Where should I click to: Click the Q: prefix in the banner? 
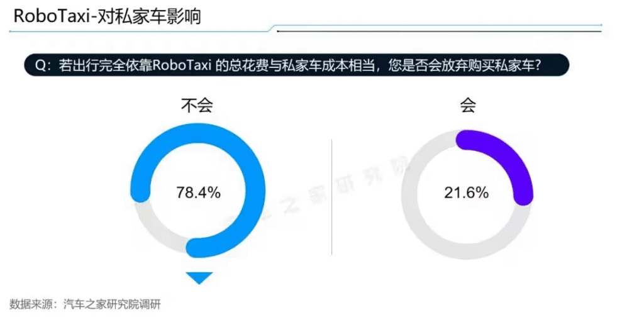[x=42, y=65]
